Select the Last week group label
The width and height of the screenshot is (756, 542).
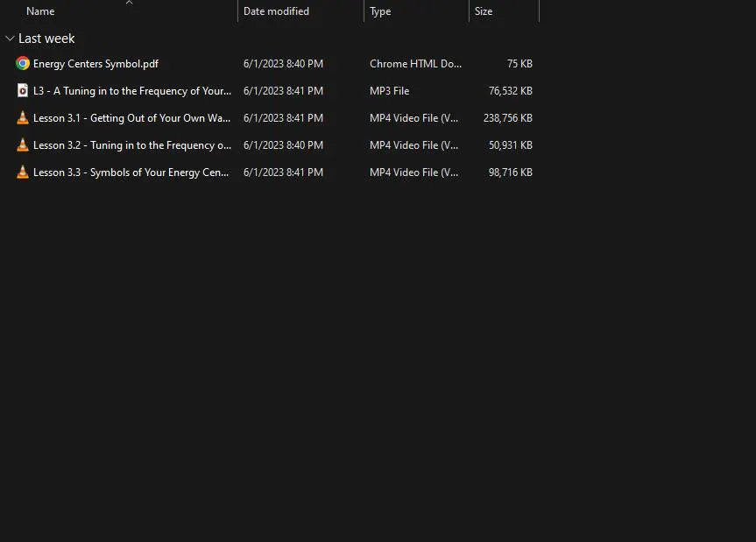tap(46, 39)
